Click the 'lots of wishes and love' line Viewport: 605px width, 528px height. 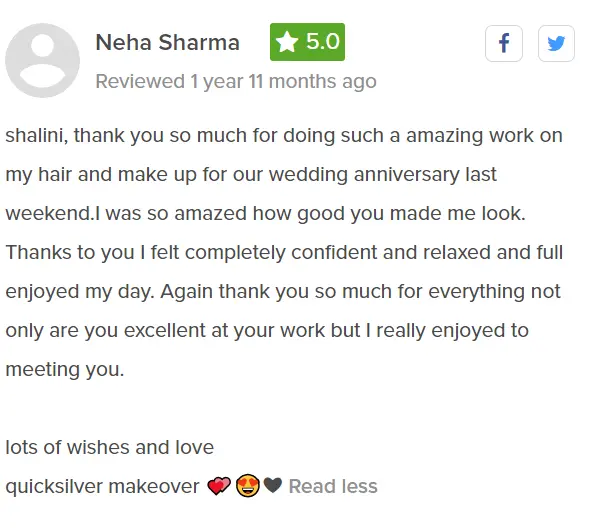pyautogui.click(x=110, y=447)
